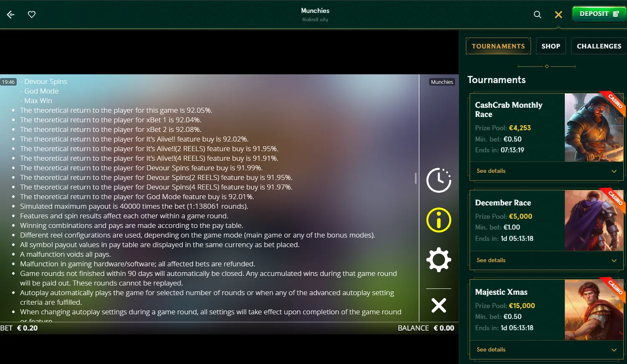627x364 pixels.
Task: Open the search magnifier icon
Action: [x=538, y=15]
